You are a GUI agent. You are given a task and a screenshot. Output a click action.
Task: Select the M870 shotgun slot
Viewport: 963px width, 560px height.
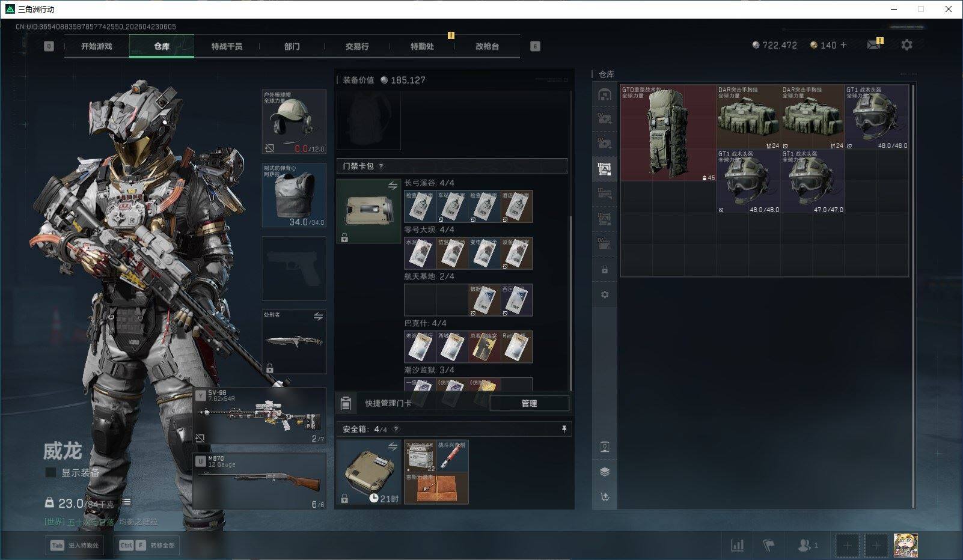[x=260, y=481]
